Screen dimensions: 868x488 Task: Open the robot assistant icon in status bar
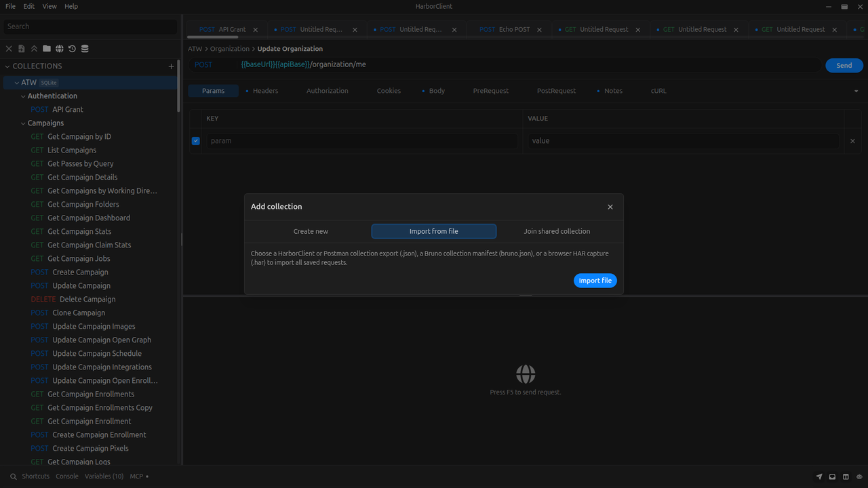[859, 476]
